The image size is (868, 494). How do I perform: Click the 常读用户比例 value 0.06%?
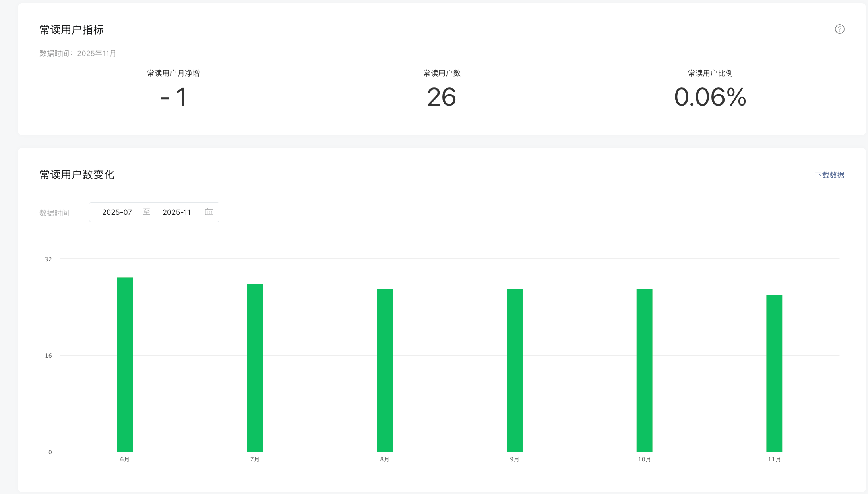coord(710,97)
